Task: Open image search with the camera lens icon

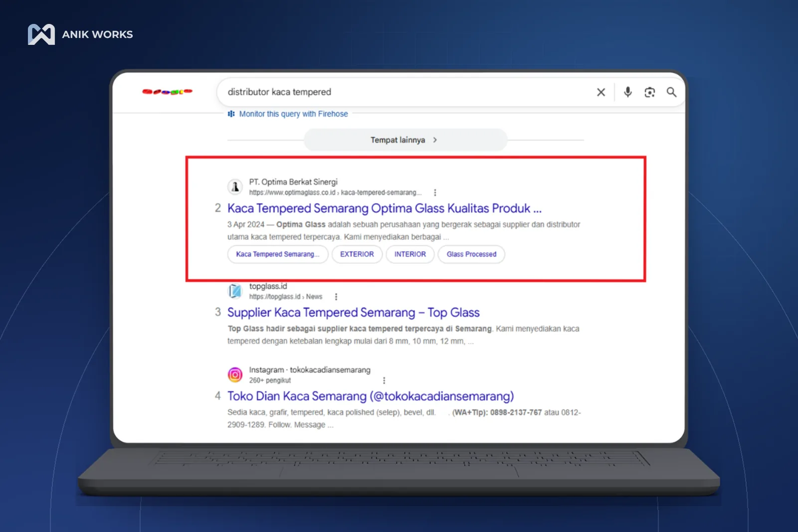Action: 650,92
